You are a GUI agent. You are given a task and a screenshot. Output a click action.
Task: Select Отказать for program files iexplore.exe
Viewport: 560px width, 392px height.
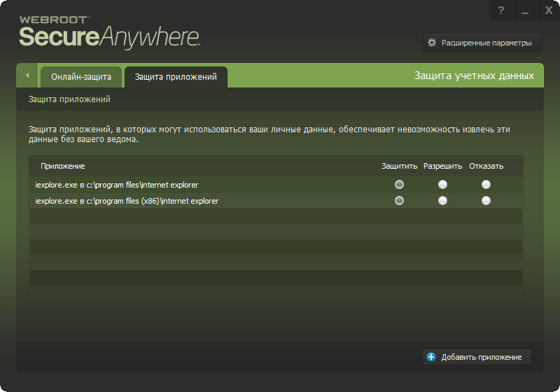tap(486, 185)
